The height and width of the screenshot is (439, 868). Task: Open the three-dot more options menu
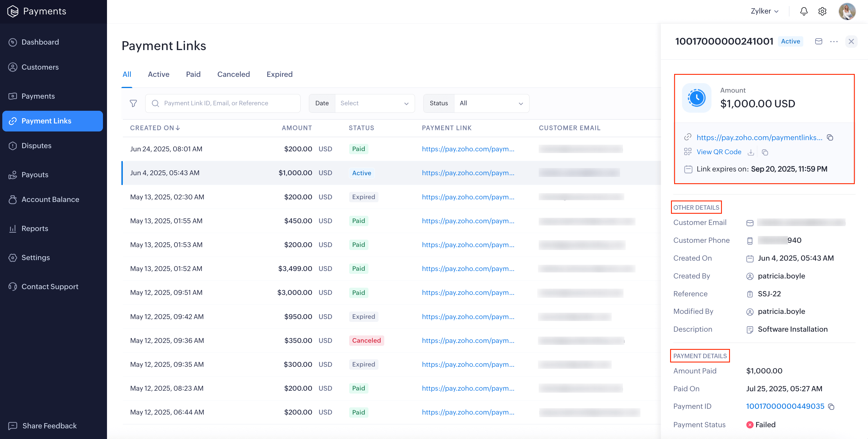pos(834,41)
